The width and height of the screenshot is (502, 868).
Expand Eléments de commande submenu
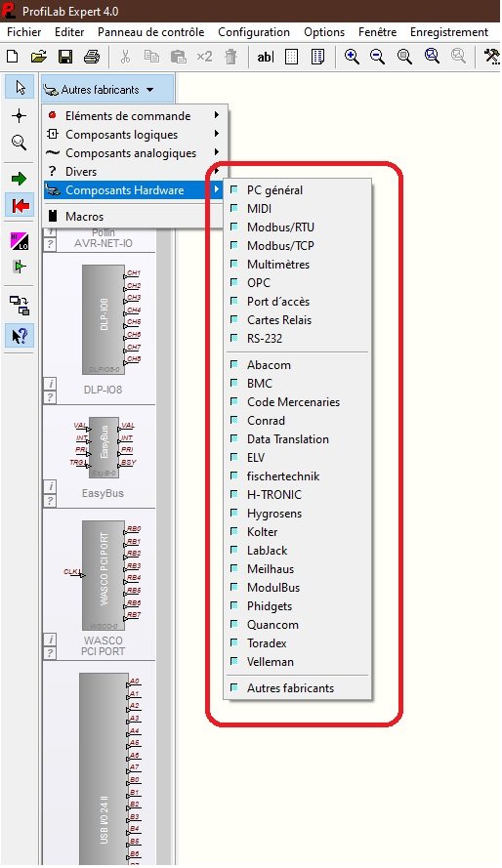135,115
